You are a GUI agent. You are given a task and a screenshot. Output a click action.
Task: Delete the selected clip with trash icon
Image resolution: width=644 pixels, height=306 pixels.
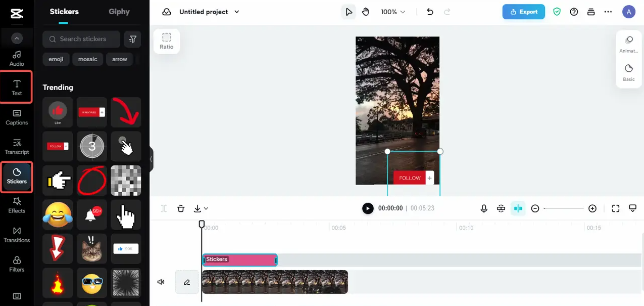tap(181, 208)
